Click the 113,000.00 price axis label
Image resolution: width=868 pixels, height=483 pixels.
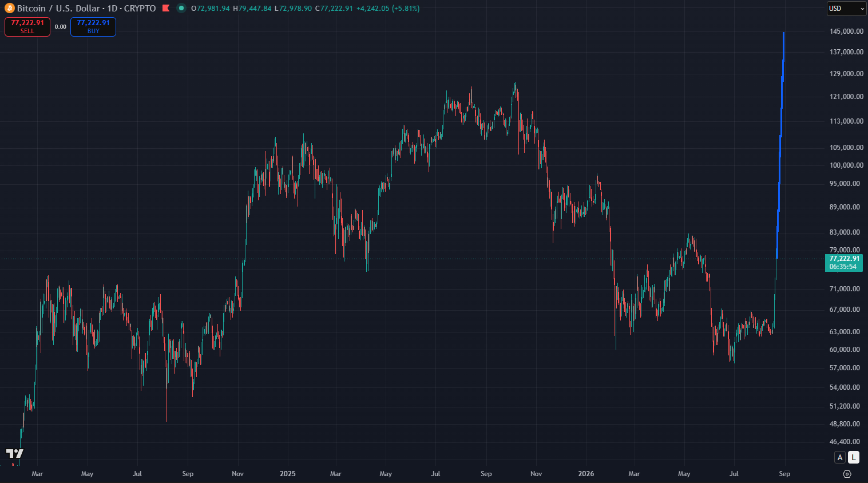(x=846, y=121)
